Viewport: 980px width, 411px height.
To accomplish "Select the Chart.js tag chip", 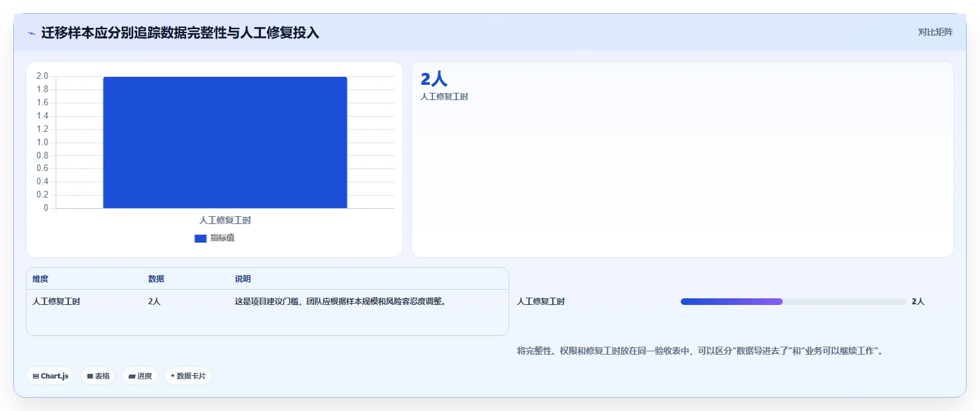I will point(51,376).
